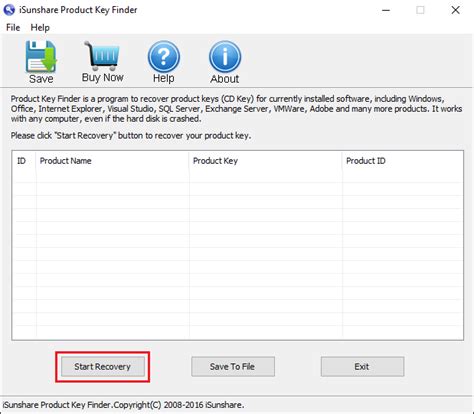Open the About info icon

(225, 57)
